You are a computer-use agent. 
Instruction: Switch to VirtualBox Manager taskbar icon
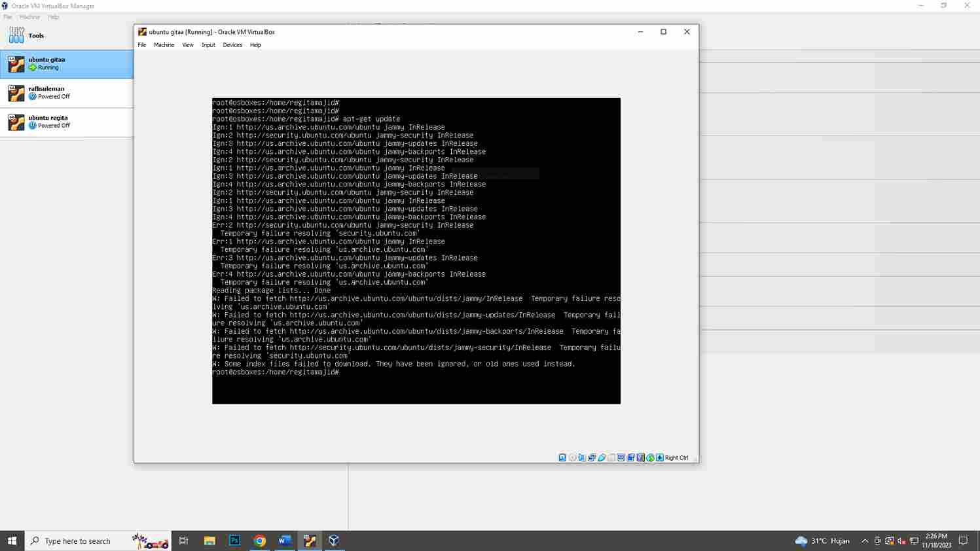334,541
